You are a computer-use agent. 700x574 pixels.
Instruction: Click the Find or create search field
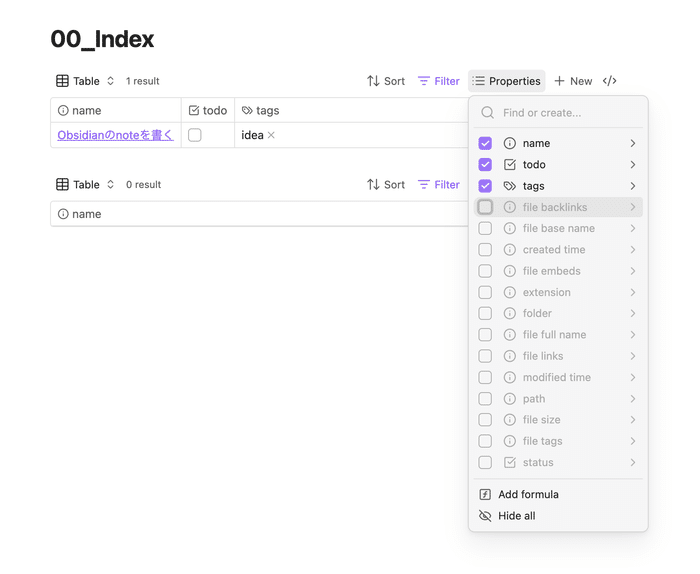tap(565, 113)
